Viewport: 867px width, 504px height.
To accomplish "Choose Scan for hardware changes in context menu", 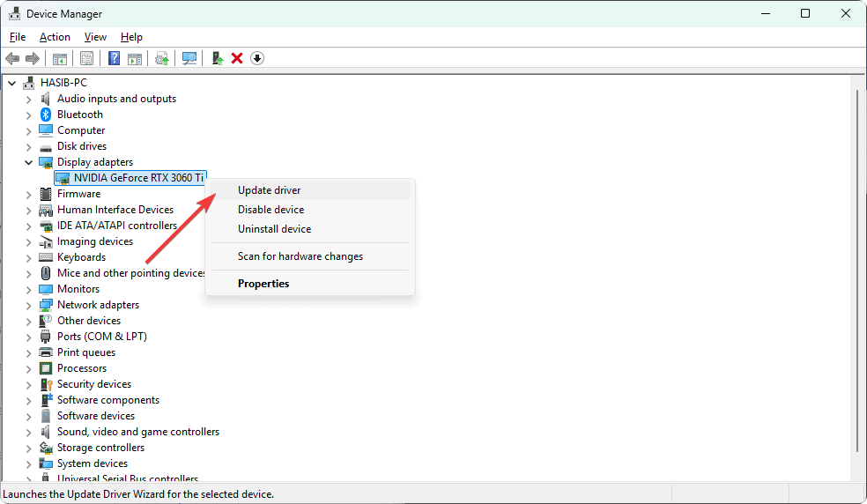I will (x=310, y=256).
